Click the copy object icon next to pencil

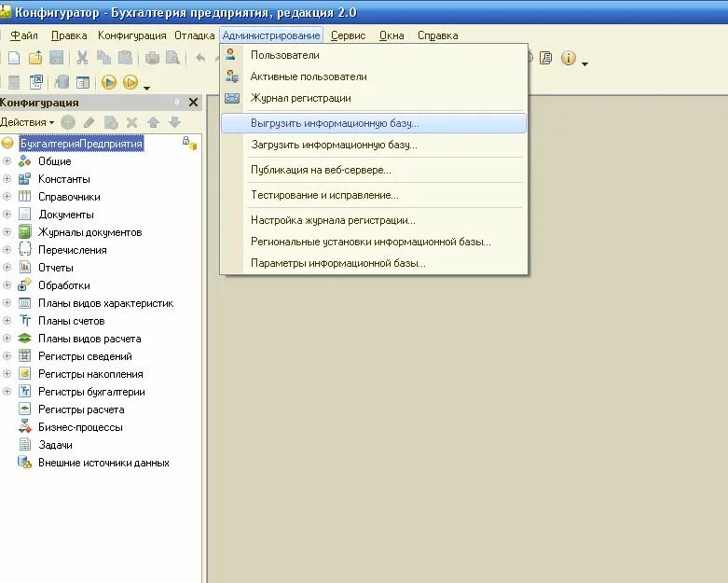[x=111, y=122]
